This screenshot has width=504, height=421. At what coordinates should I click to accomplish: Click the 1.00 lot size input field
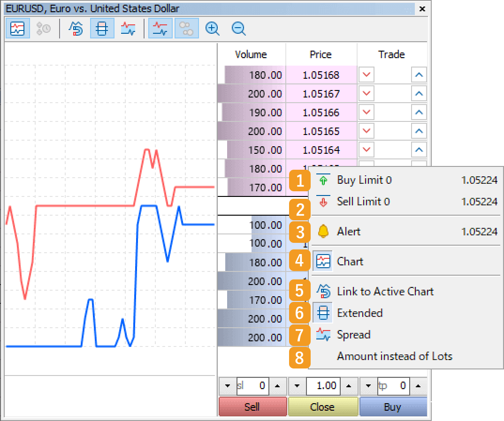pos(323,386)
